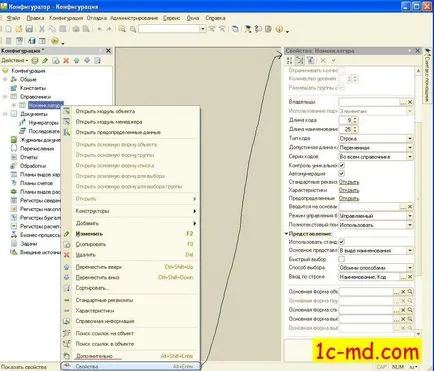This screenshot has width=434, height=371.
Task: Click the Open file toolbar icon
Action: [19, 29]
